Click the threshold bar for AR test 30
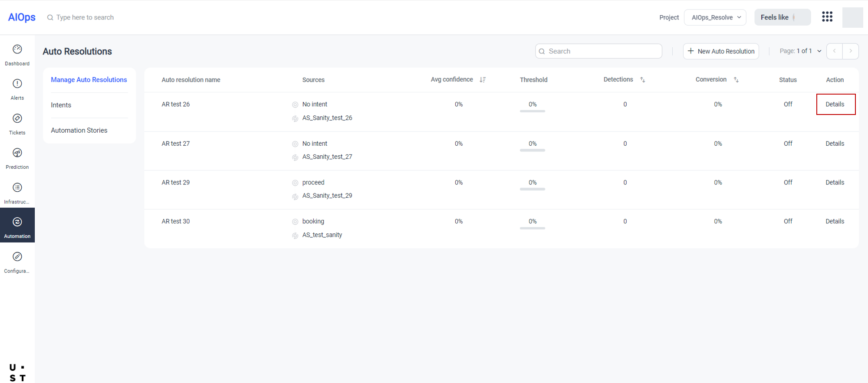Image resolution: width=868 pixels, height=383 pixels. pos(533,228)
